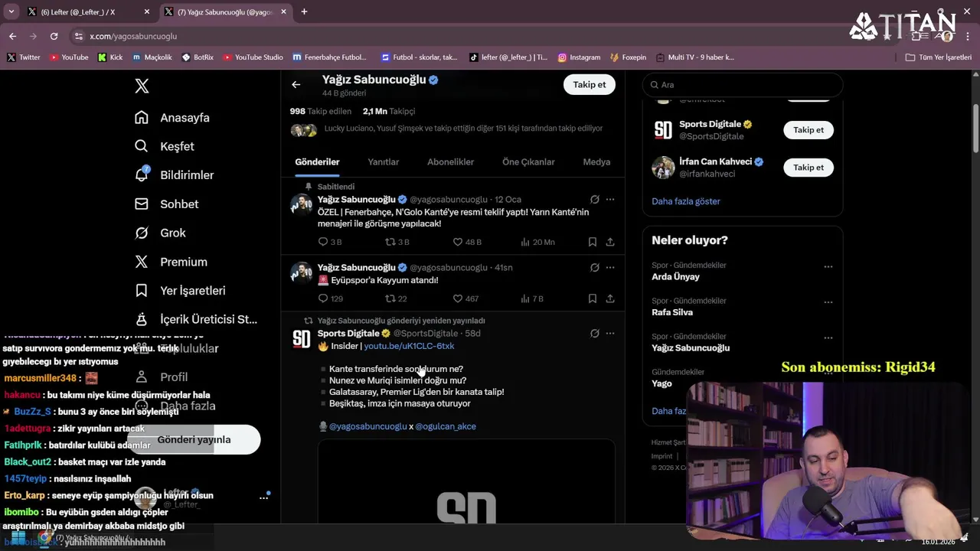
Task: Open Keşfet explore page
Action: click(x=165, y=146)
